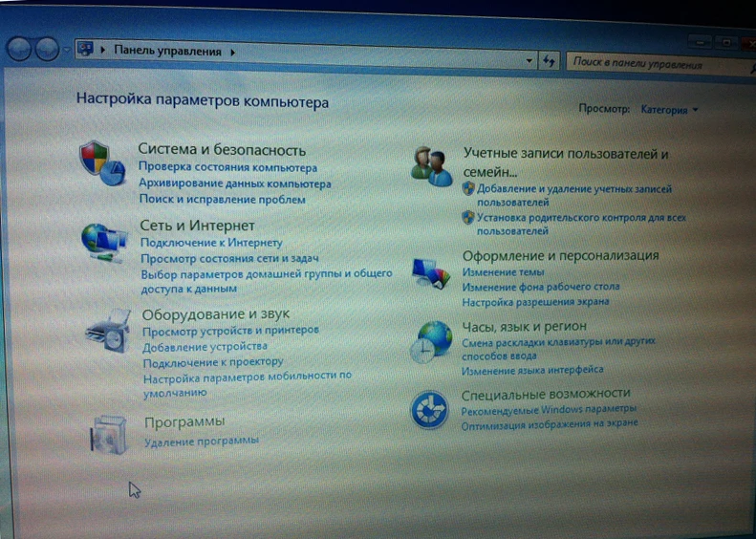
Task: Open Добавление устройства link
Action: pos(205,347)
